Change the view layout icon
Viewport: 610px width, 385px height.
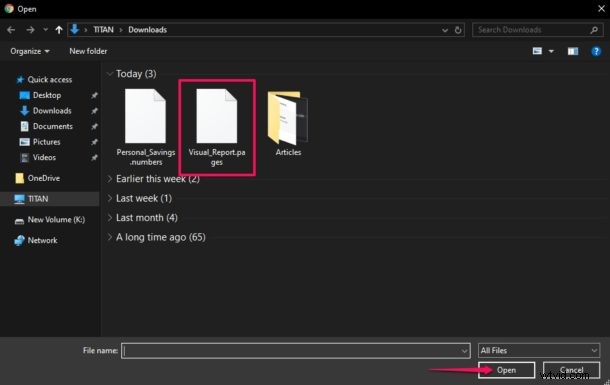(x=537, y=51)
